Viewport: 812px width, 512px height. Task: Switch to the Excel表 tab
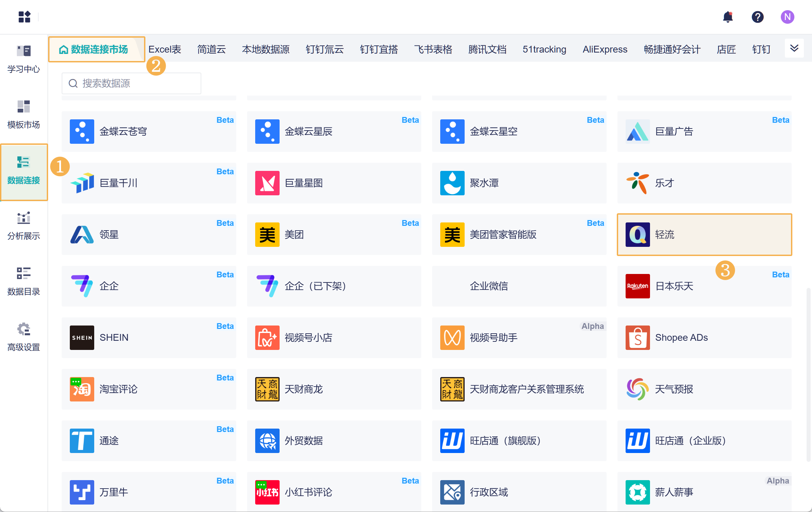click(x=165, y=50)
